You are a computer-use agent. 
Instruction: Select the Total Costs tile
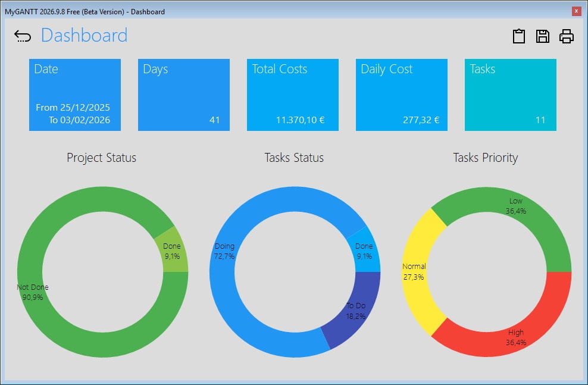click(292, 95)
